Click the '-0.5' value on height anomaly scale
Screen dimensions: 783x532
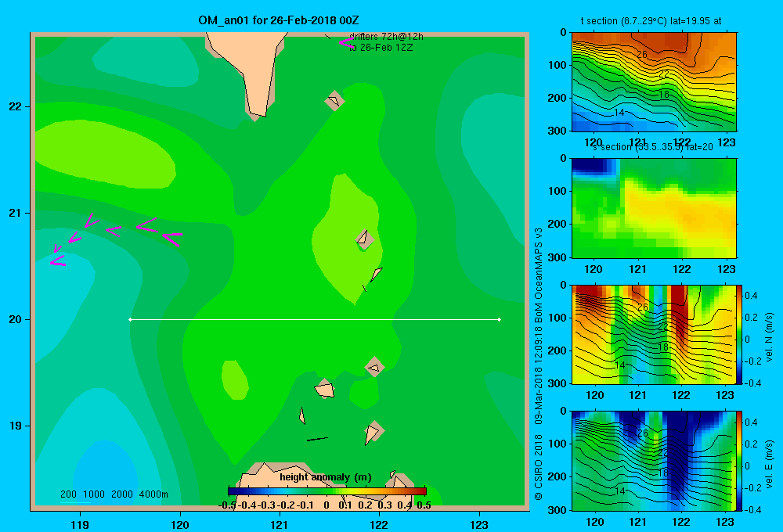pyautogui.click(x=228, y=505)
